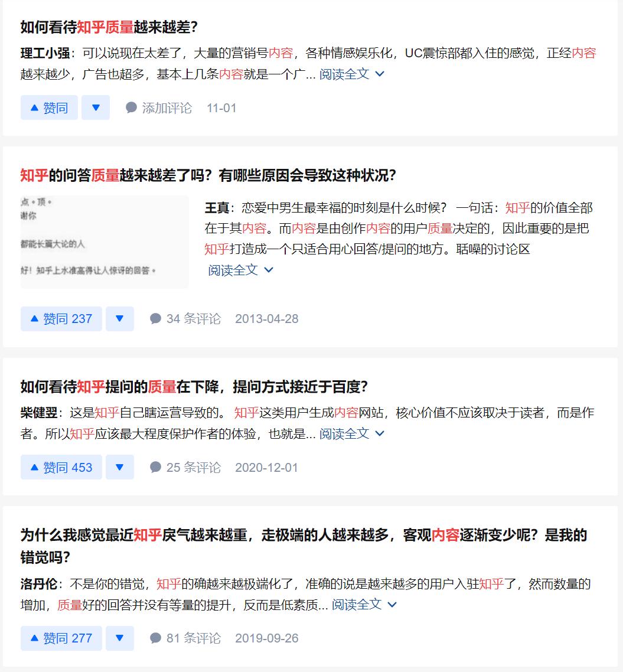
Task: Click the chevron after 阅读全文 in 王真's answer
Action: click(x=269, y=270)
